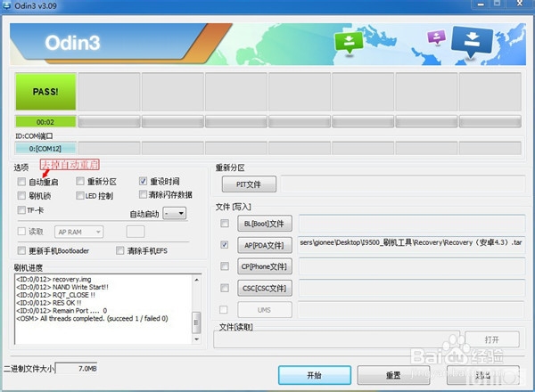Toggle the 重新分区 option checkbox
The width and height of the screenshot is (535, 392).
80,181
